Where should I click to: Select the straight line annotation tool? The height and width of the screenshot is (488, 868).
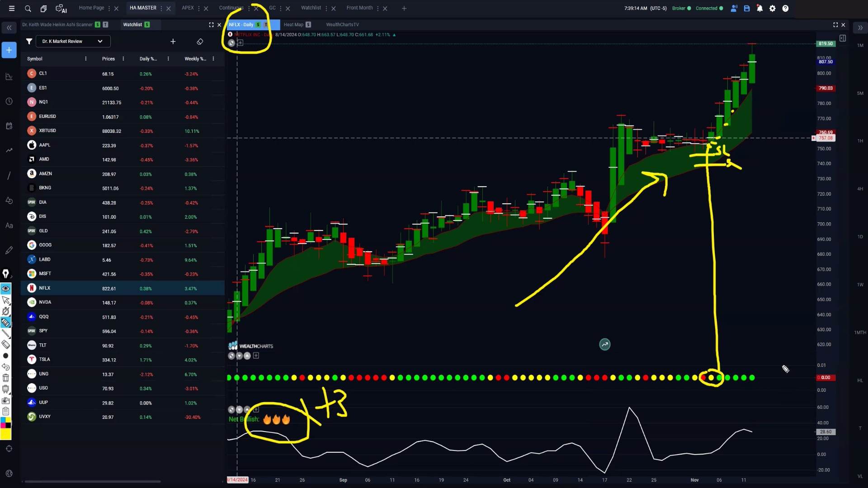[x=5, y=333]
